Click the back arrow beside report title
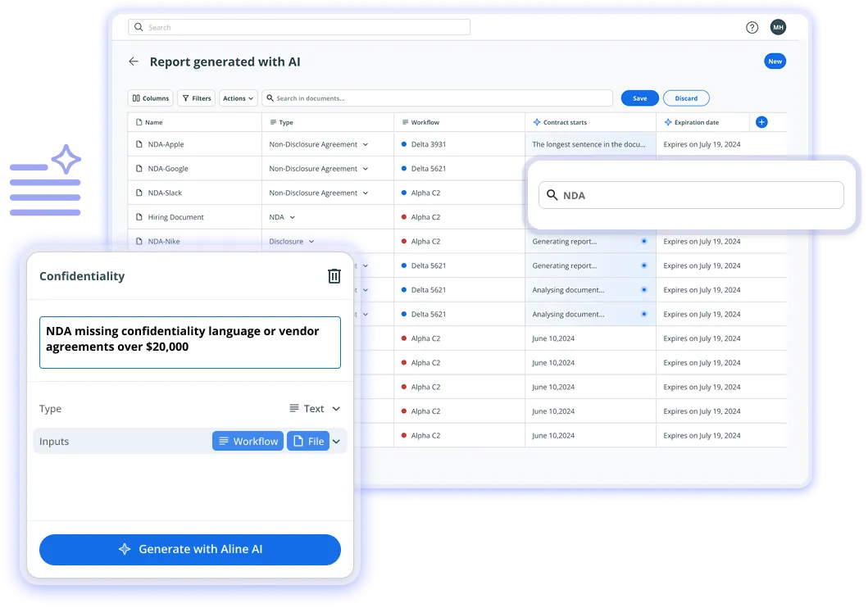The image size is (868, 608). coord(134,61)
